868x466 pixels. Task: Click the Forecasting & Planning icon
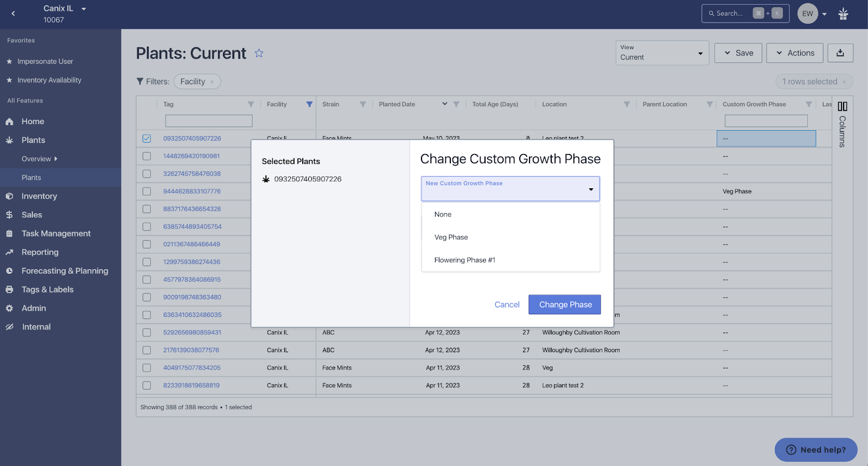click(9, 271)
